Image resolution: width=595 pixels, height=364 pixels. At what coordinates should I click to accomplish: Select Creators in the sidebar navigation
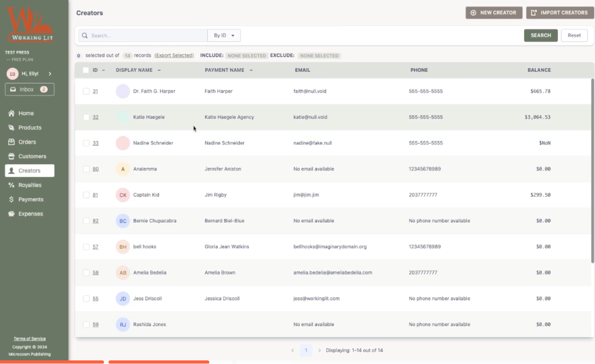pos(29,170)
